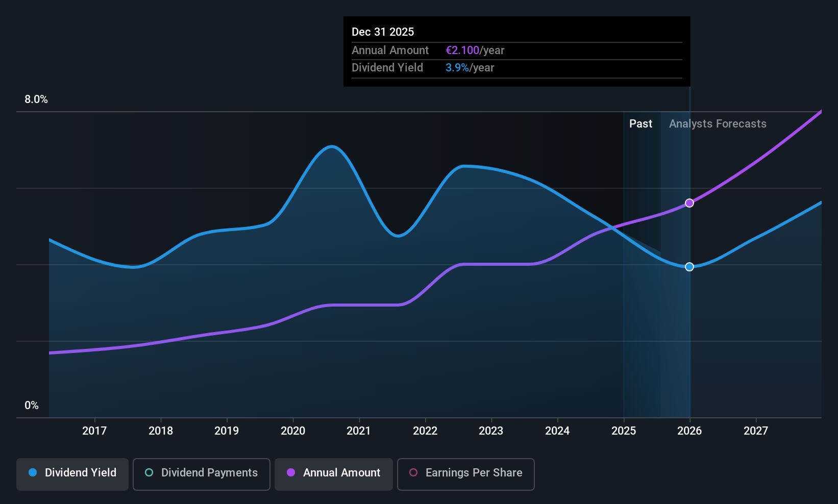Screen dimensions: 838x504
Task: Click the Past region label
Action: point(640,124)
